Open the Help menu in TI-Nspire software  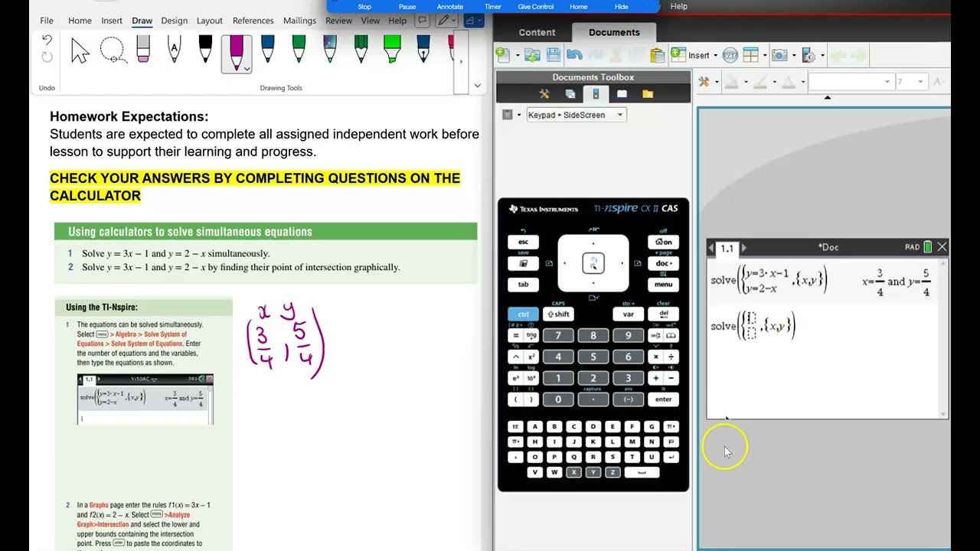[679, 6]
